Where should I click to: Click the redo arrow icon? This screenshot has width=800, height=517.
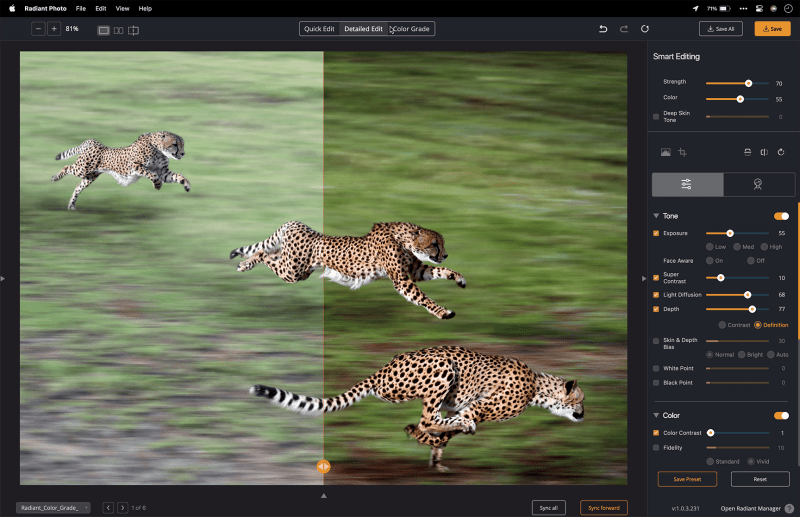624,29
